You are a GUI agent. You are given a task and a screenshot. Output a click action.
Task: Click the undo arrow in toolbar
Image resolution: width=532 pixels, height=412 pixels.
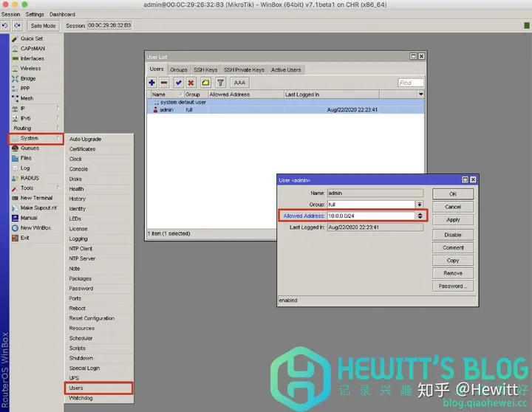(5, 25)
